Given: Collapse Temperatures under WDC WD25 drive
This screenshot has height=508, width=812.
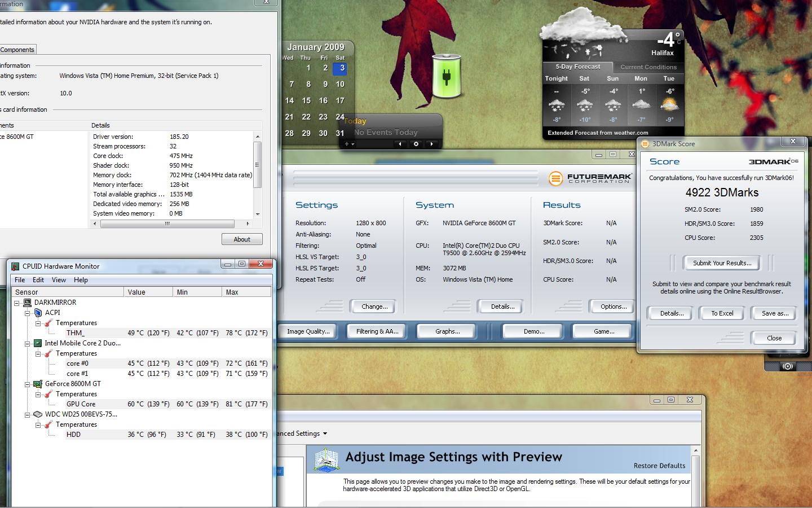Looking at the screenshot, I should point(38,424).
